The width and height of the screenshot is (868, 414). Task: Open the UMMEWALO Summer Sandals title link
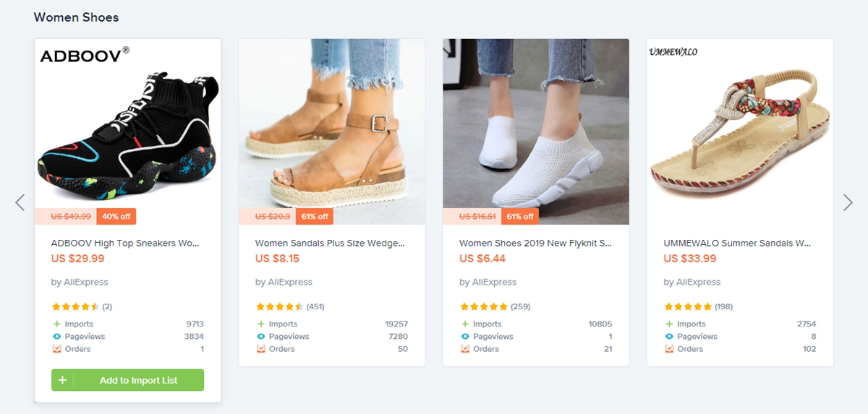[x=737, y=243]
